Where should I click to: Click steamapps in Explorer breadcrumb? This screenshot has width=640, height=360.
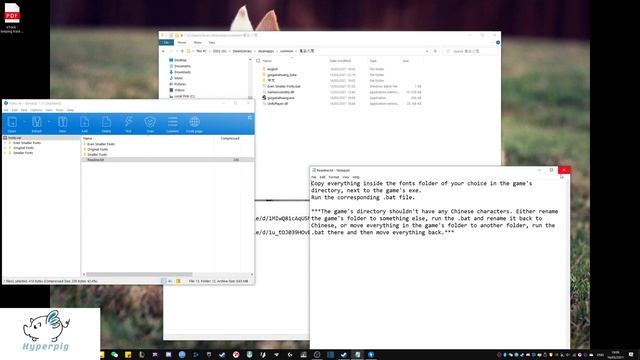pyautogui.click(x=266, y=51)
